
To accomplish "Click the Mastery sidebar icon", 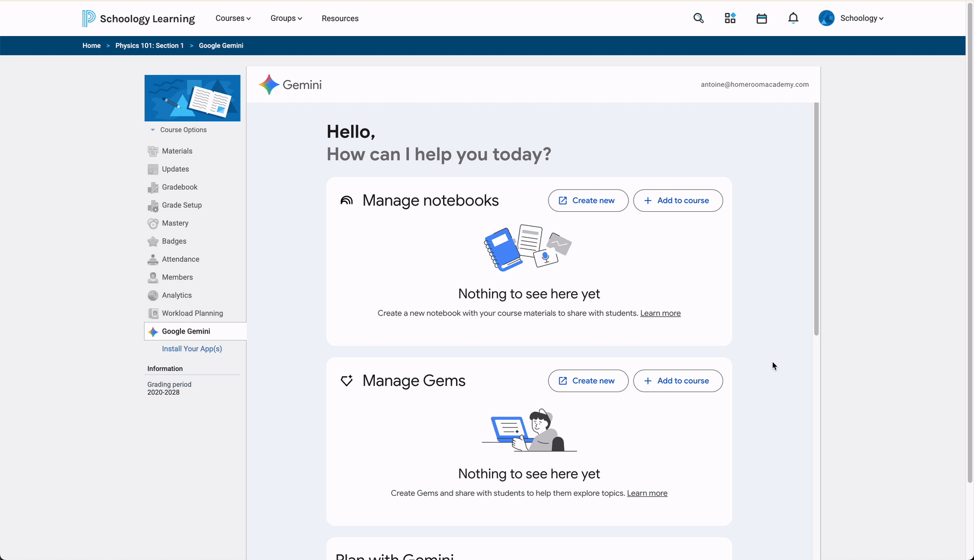I will (153, 223).
